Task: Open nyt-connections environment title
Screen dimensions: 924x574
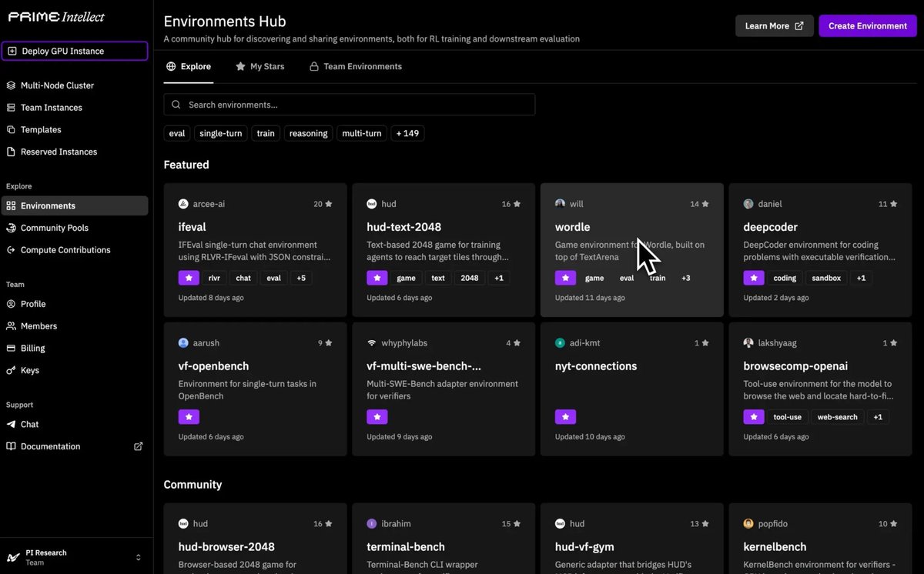Action: pyautogui.click(x=596, y=366)
